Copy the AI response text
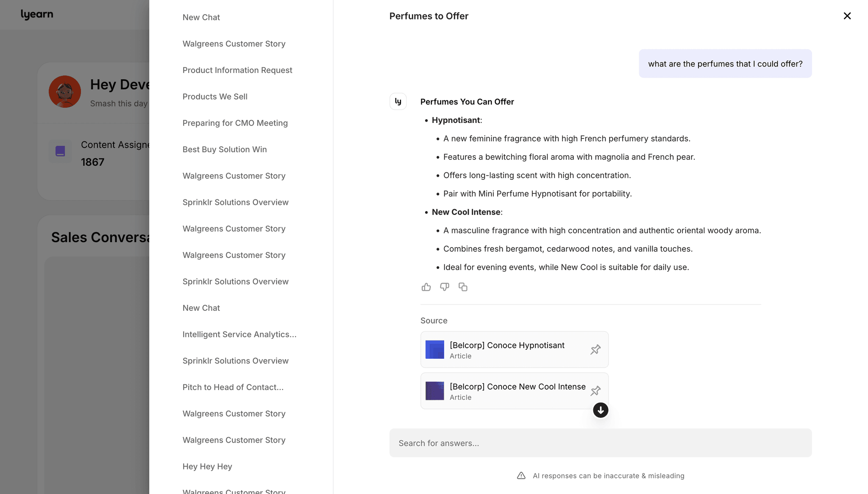The image size is (868, 494). coord(463,287)
